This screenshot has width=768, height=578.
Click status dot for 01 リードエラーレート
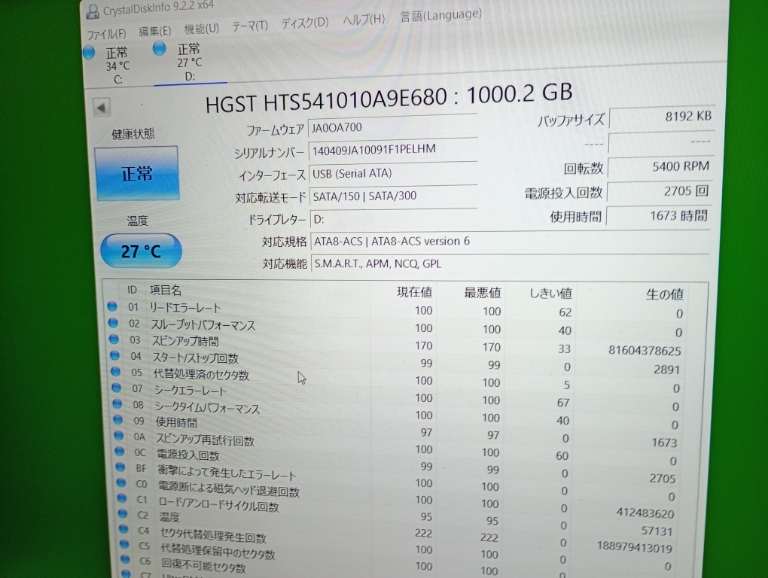(x=112, y=306)
